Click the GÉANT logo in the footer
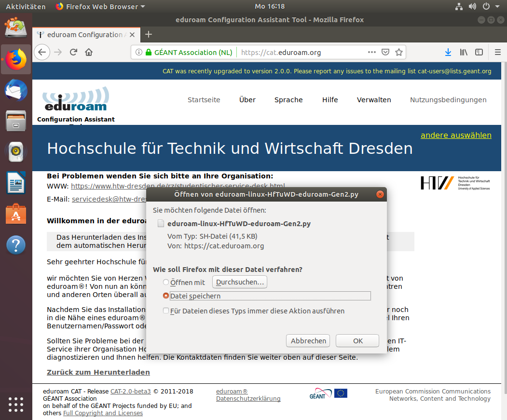The image size is (507, 420). pyautogui.click(x=320, y=394)
